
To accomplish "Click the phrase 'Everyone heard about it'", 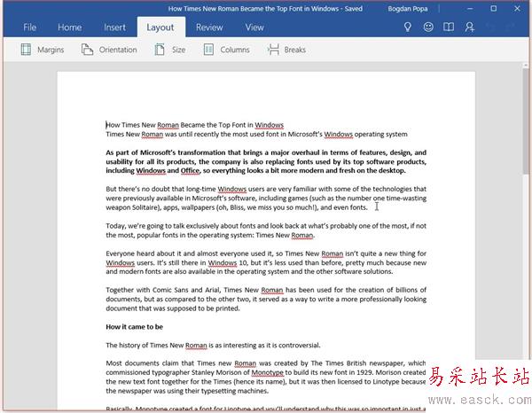I will tap(140, 253).
